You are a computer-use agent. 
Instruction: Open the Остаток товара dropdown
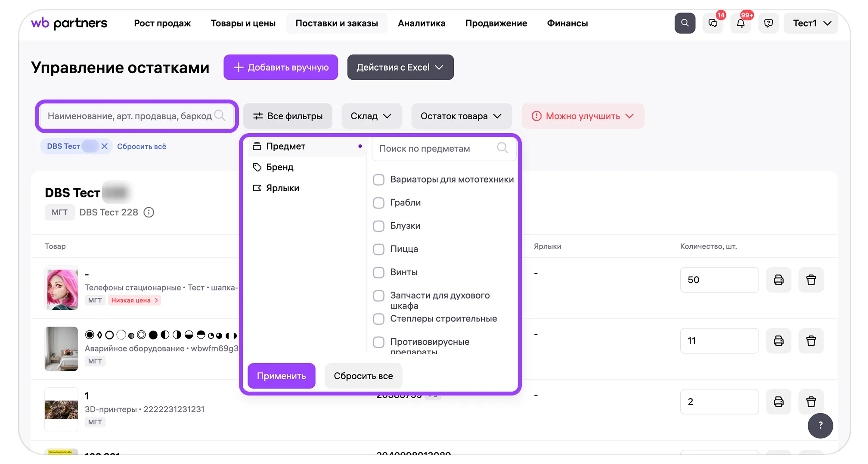pos(461,116)
